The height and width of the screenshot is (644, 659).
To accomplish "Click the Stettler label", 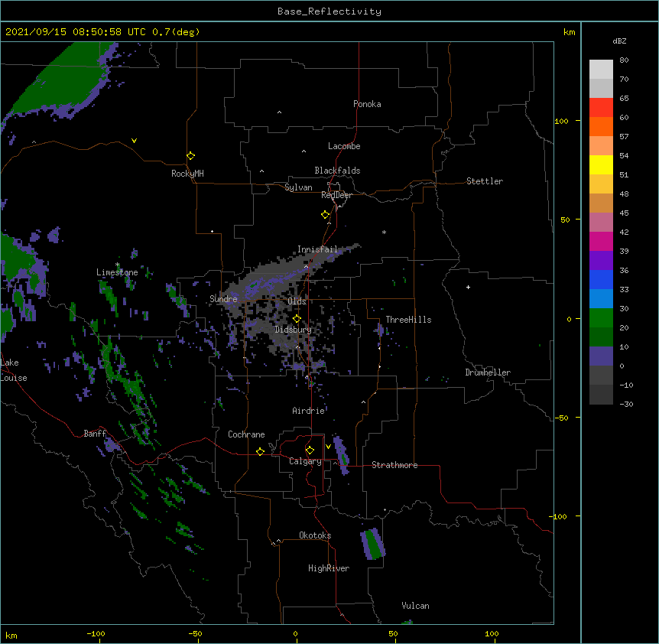I will pos(485,181).
